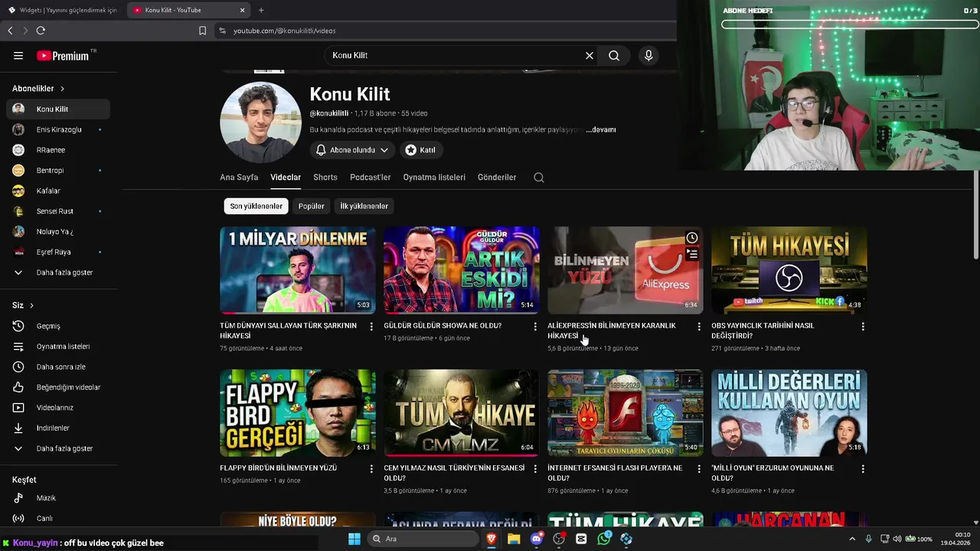Viewport: 980px width, 551px height.
Task: Switch to the Shorts tab
Action: [325, 178]
